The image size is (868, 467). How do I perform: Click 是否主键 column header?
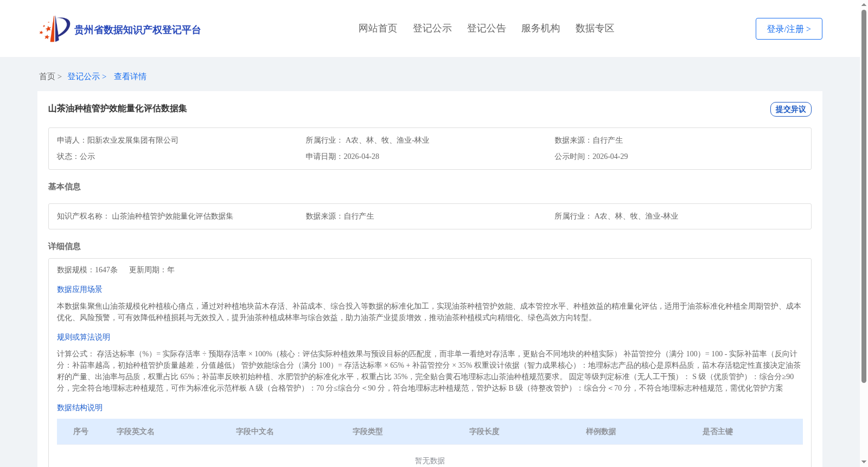(718, 432)
